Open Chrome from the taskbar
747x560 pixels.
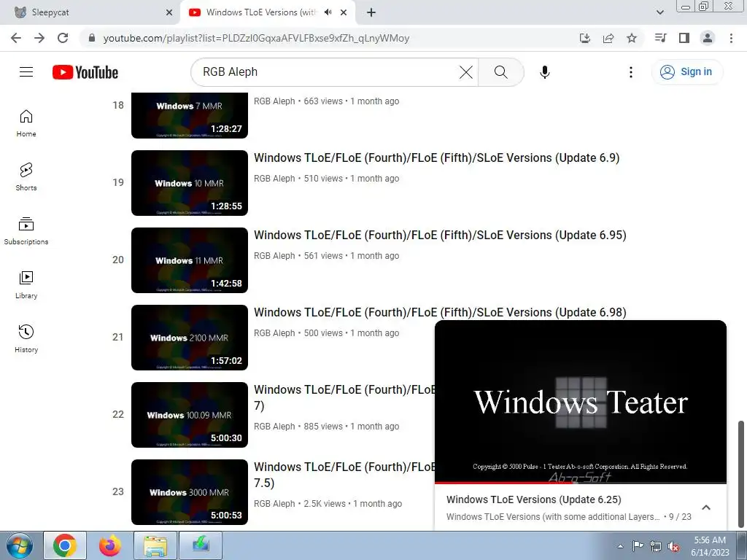[x=65, y=545]
